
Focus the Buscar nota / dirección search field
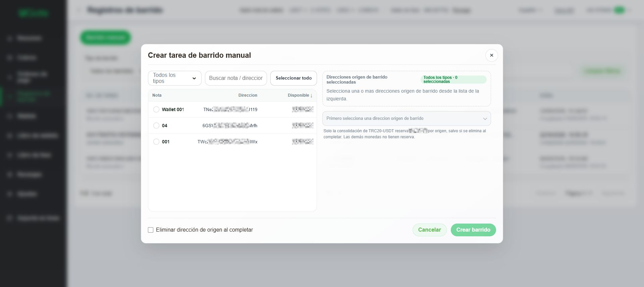pyautogui.click(x=236, y=78)
